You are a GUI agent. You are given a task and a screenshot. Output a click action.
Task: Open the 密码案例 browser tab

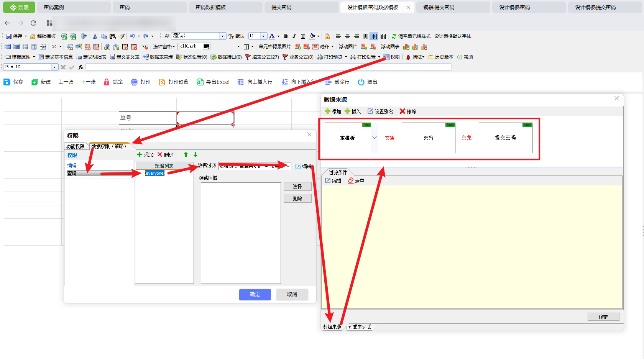click(x=73, y=7)
